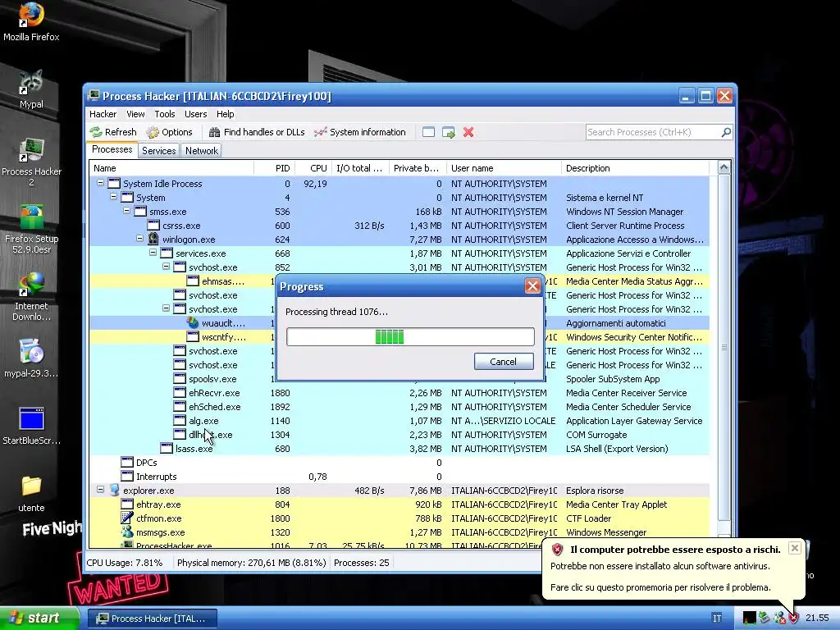
Task: Sort by the User name column header
Action: click(x=504, y=168)
